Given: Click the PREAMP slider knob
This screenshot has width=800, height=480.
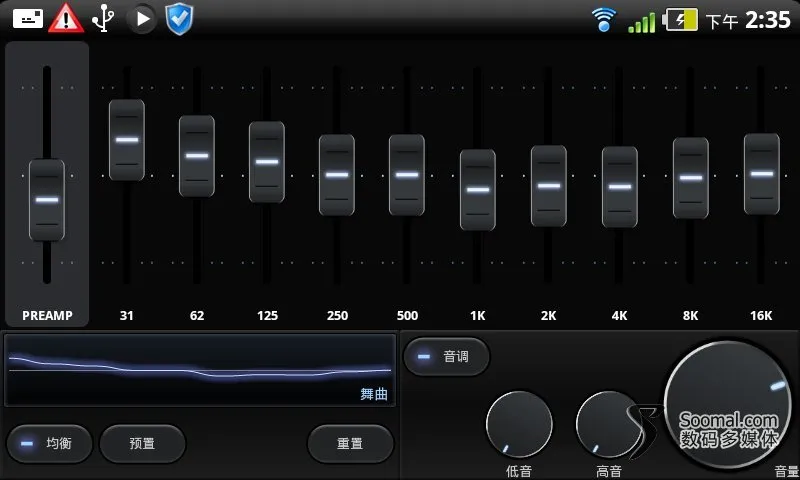Looking at the screenshot, I should 47,200.
